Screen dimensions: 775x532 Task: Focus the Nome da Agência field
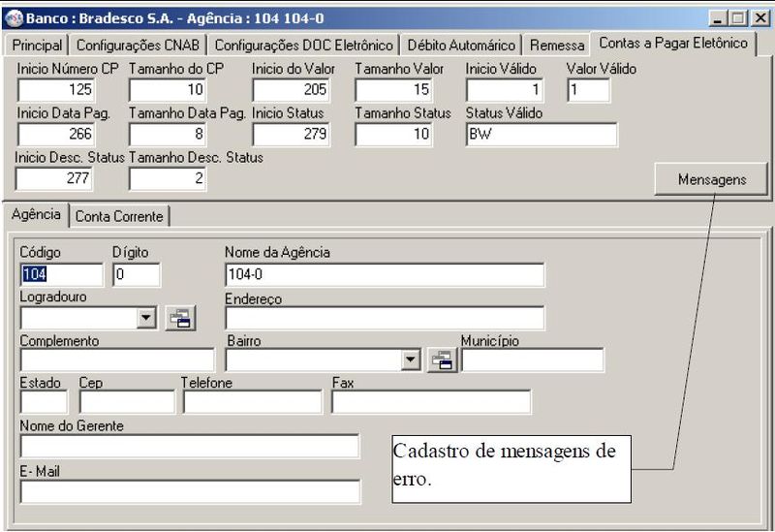(385, 274)
